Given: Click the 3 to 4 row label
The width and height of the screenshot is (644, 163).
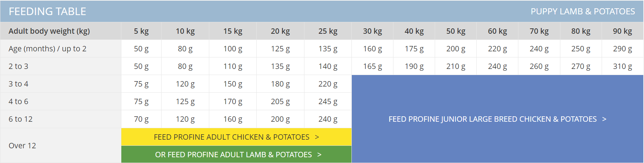Looking at the screenshot, I should (18, 84).
